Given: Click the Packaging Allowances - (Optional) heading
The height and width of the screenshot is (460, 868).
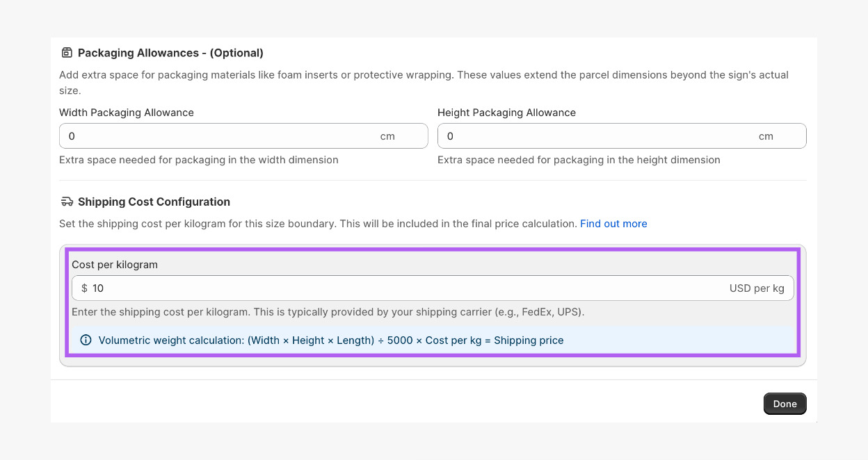Looking at the screenshot, I should tap(170, 53).
